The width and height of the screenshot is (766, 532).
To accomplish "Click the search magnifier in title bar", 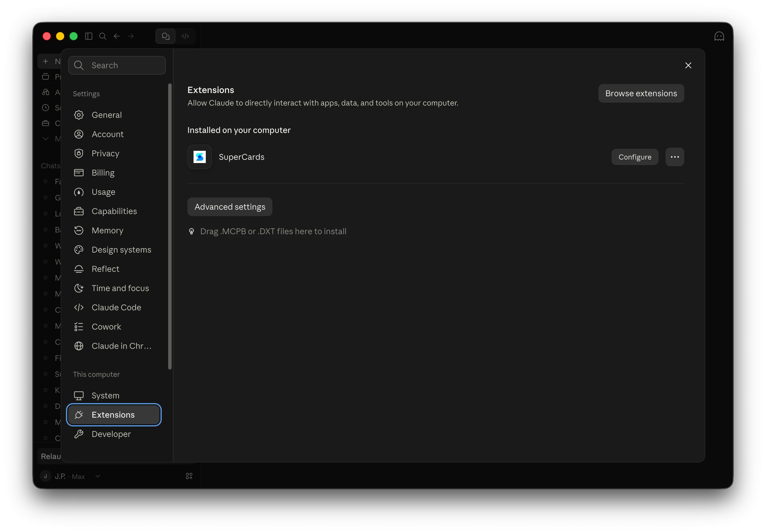I will [x=103, y=36].
